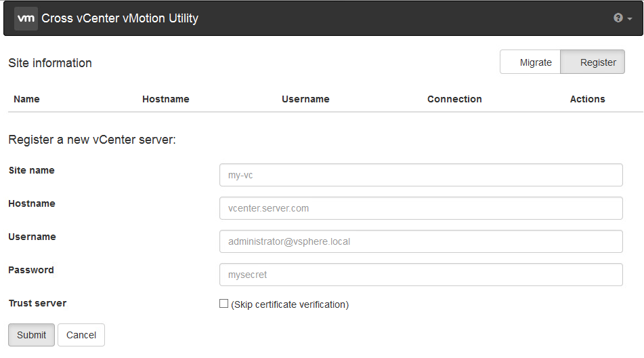Click the Connection column header
The height and width of the screenshot is (358, 644).
[x=454, y=99]
